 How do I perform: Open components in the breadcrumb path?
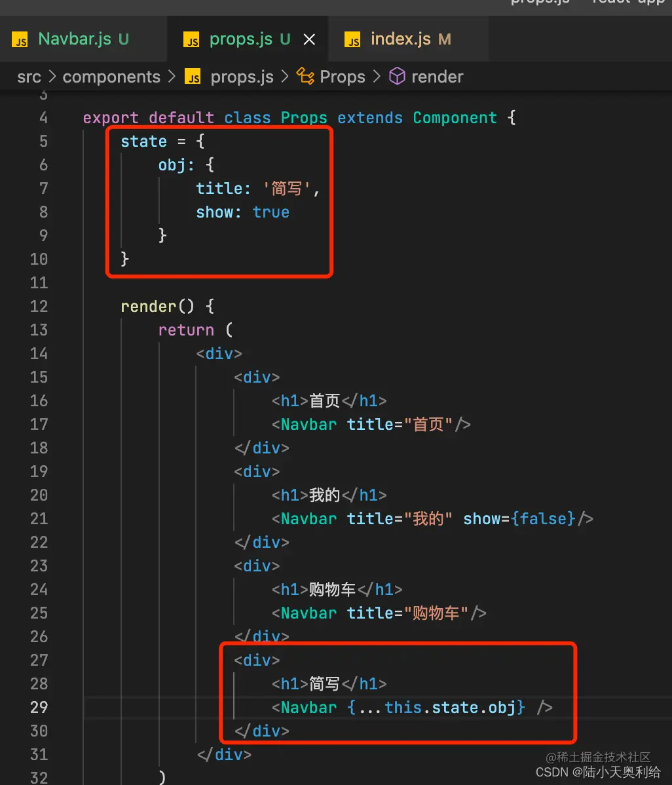(111, 77)
